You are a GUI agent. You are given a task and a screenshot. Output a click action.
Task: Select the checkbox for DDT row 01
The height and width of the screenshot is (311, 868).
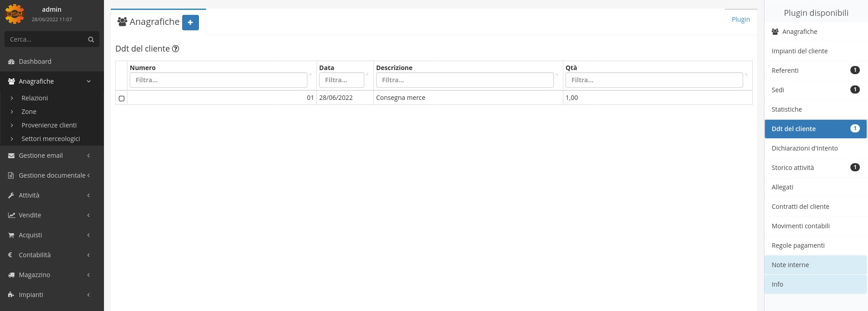(x=121, y=98)
